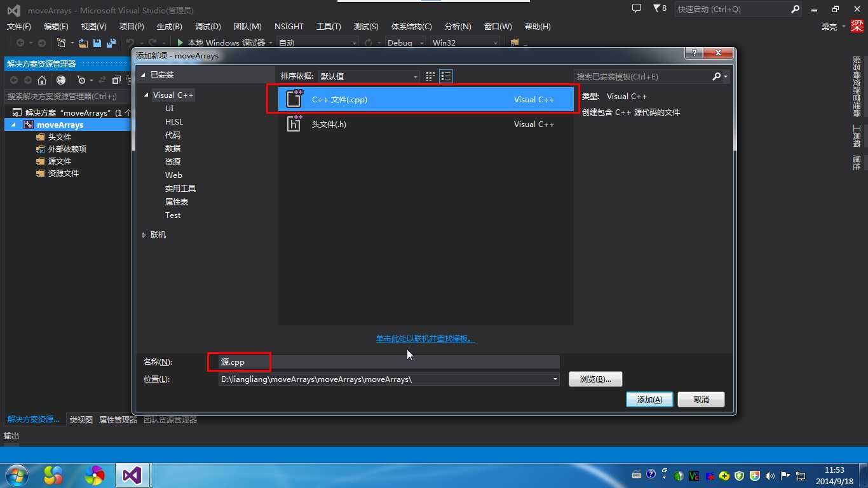Collapse the 已安装 section
The image size is (868, 488).
[x=144, y=75]
